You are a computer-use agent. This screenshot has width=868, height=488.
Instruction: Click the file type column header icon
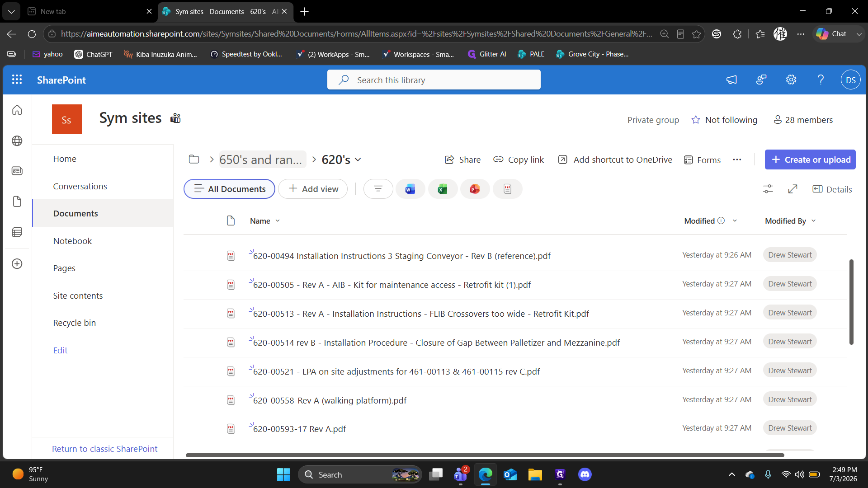pyautogui.click(x=231, y=221)
